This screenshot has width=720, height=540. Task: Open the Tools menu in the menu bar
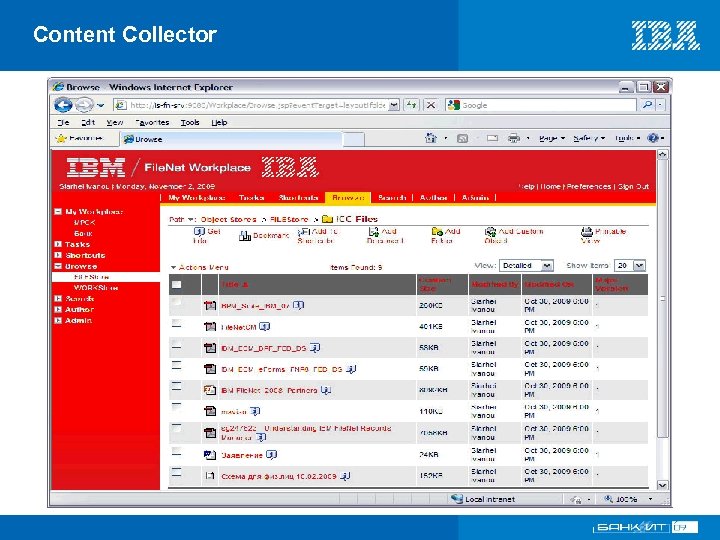[x=190, y=123]
